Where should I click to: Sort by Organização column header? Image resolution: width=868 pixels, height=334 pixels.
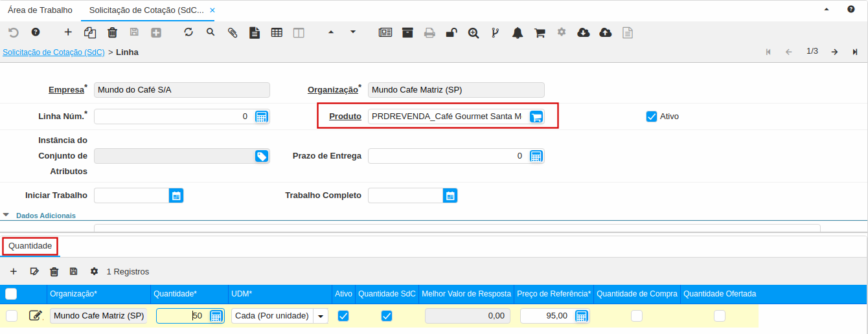pyautogui.click(x=99, y=294)
